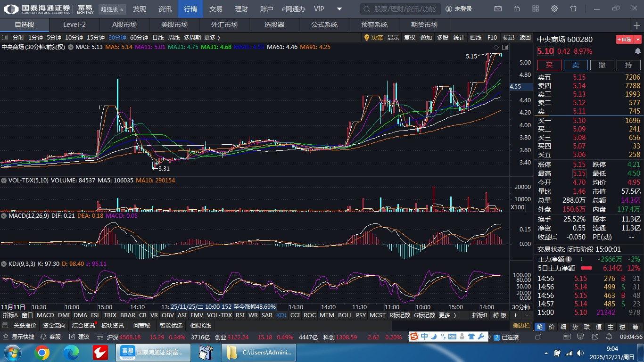The width and height of the screenshot is (644, 362).
Task: Open the skin (shirt) theme icon
Action: coord(573,9)
